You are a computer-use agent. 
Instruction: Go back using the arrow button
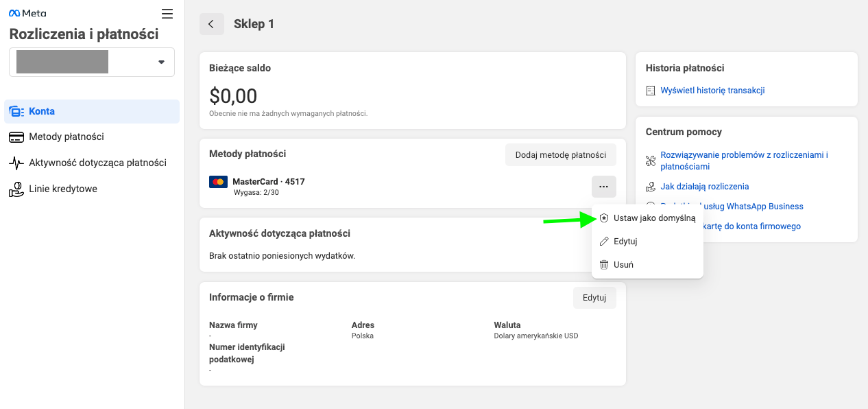(x=211, y=24)
